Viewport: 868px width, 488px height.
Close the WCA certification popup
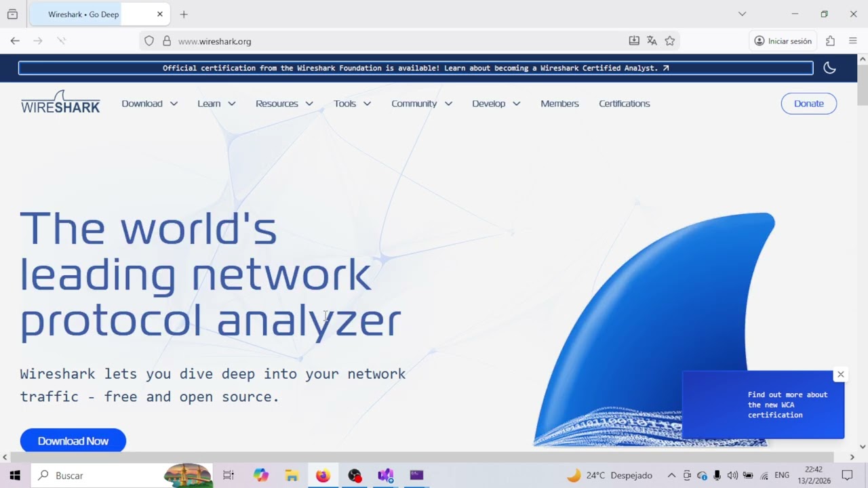(x=840, y=374)
